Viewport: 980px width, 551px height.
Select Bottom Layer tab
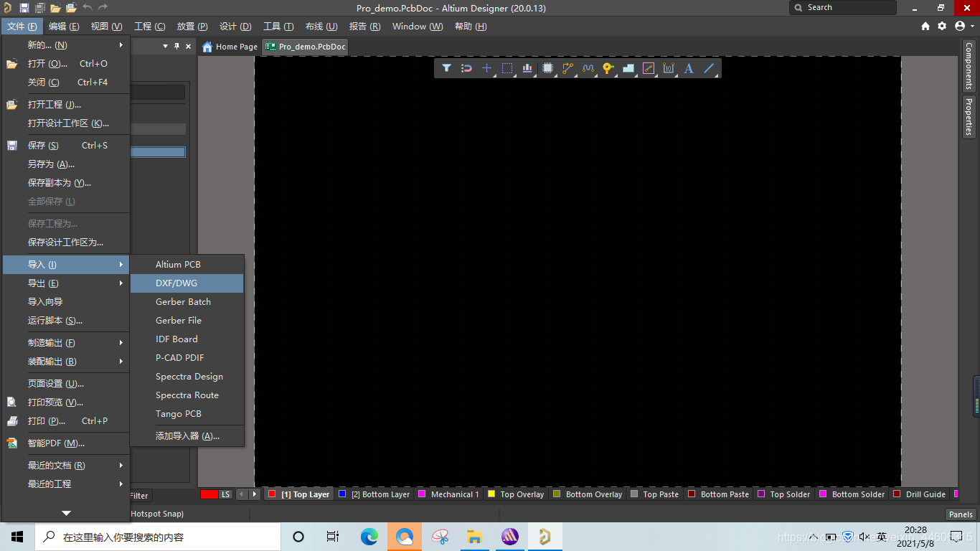[374, 494]
